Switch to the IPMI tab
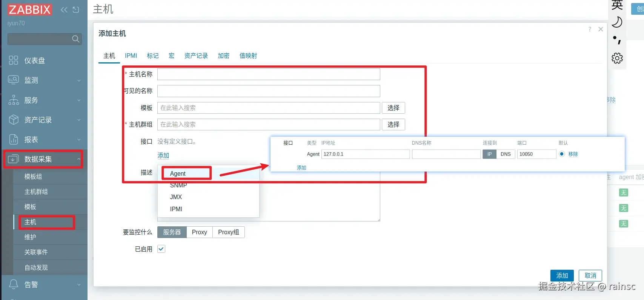 [x=131, y=56]
